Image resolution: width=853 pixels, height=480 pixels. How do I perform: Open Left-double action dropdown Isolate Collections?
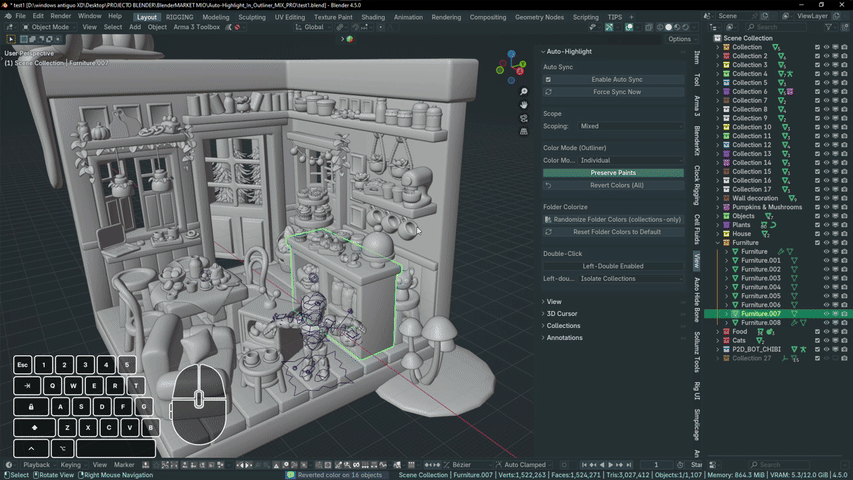[x=631, y=279]
